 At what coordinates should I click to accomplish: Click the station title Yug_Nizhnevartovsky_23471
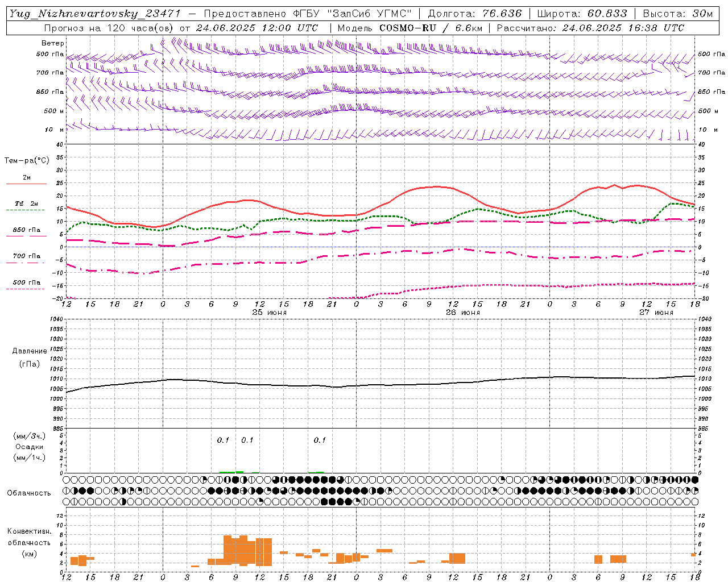coord(95,14)
